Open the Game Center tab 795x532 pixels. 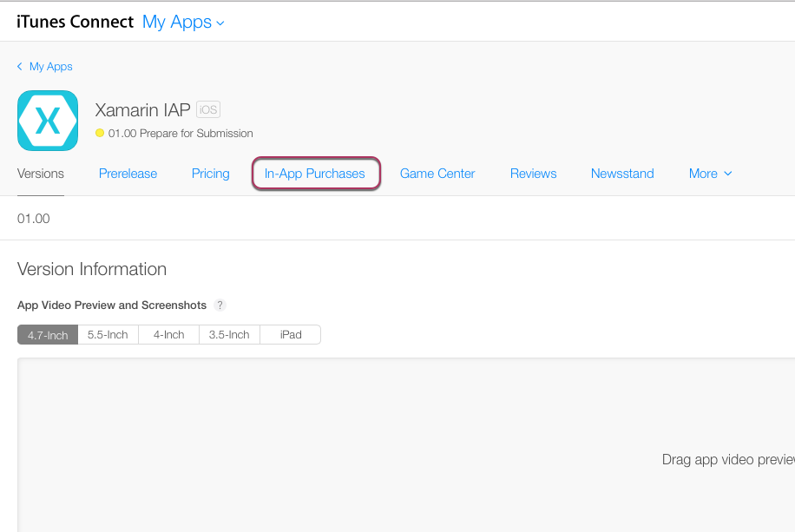(x=437, y=174)
